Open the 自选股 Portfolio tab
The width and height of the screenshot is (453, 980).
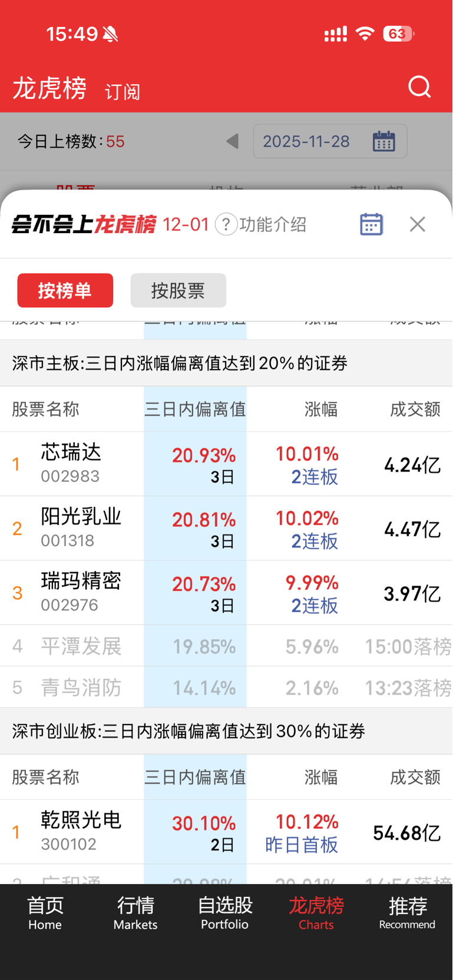(x=225, y=913)
